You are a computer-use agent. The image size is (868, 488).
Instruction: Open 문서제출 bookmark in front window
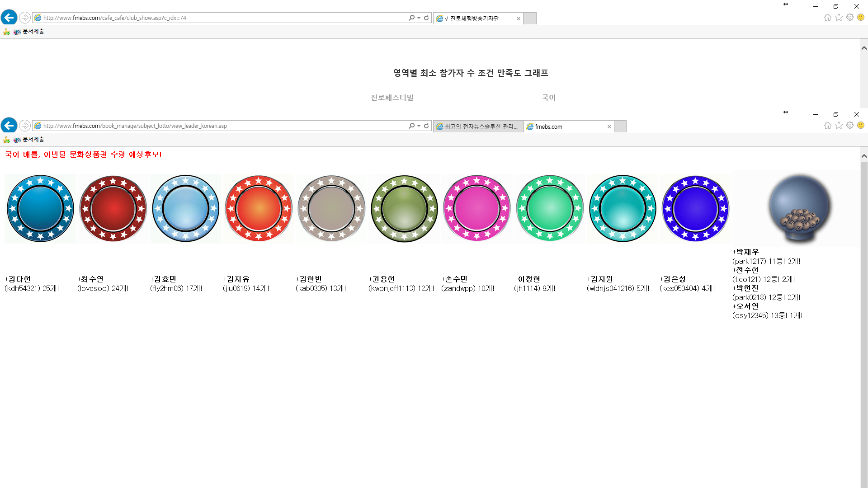(29, 139)
